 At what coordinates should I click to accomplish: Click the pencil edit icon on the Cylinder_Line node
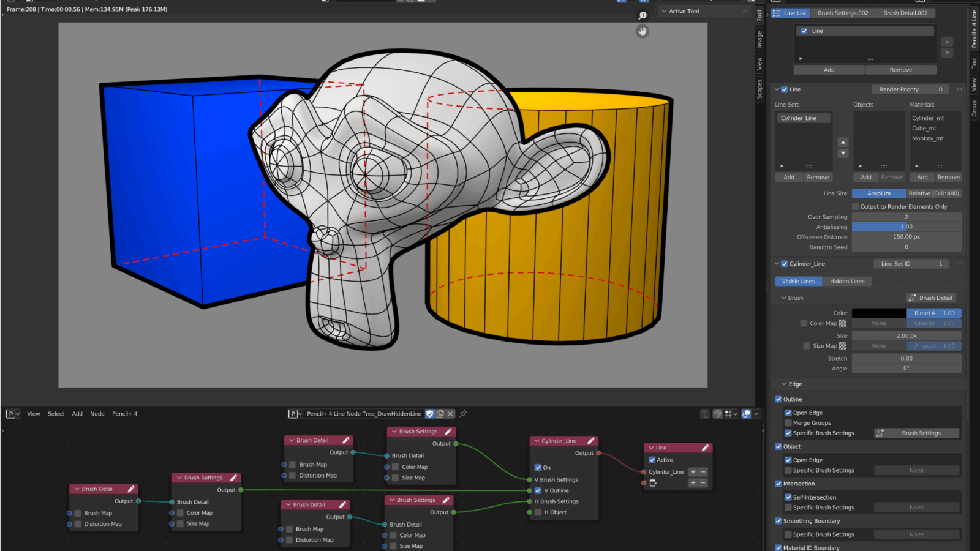pos(591,441)
